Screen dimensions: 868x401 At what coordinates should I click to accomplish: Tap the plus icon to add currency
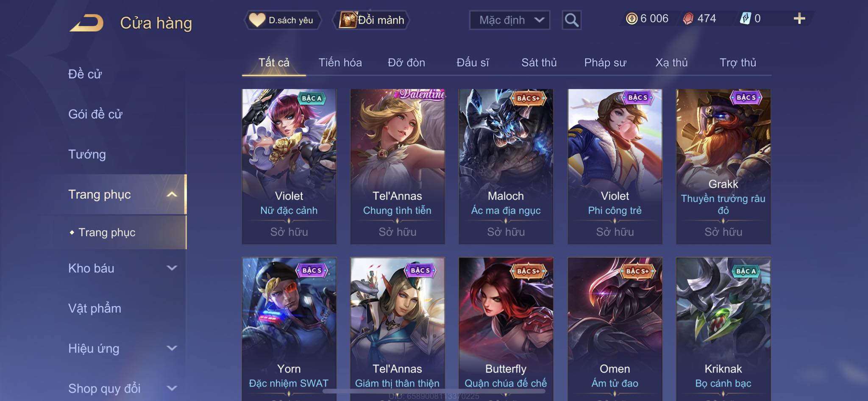799,19
